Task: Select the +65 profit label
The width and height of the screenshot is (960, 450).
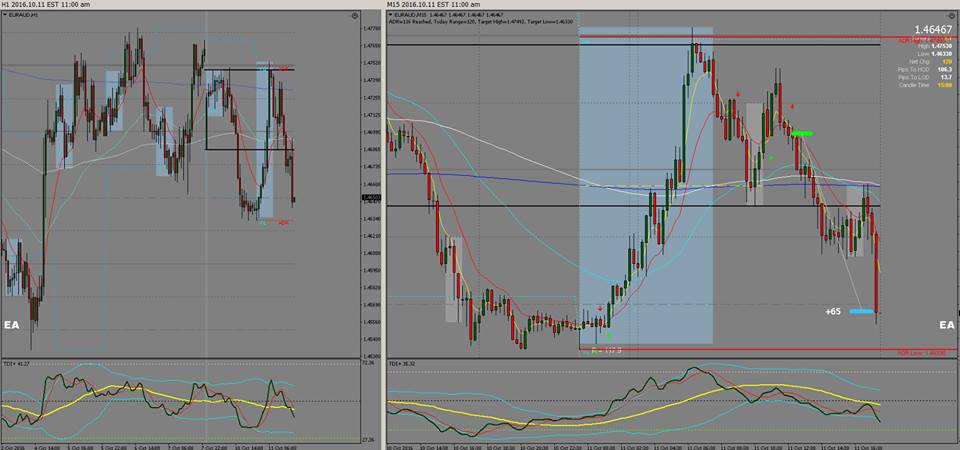Action: [833, 312]
